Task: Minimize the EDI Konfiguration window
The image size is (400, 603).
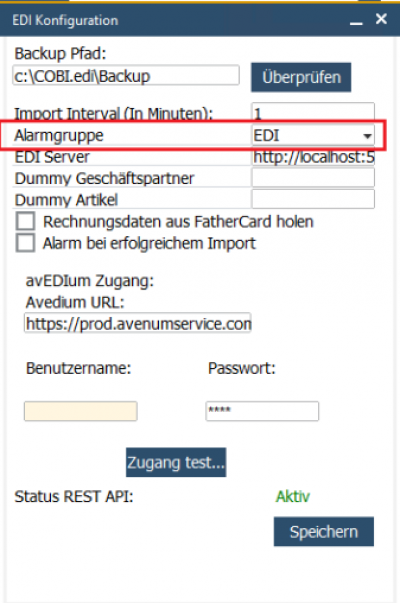Action: click(356, 20)
